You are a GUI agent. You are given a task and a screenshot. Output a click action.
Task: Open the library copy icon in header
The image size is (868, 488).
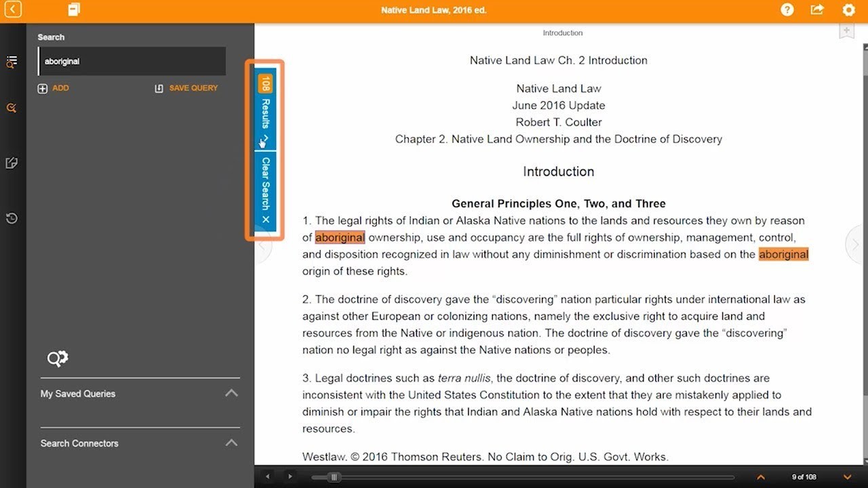coord(73,9)
